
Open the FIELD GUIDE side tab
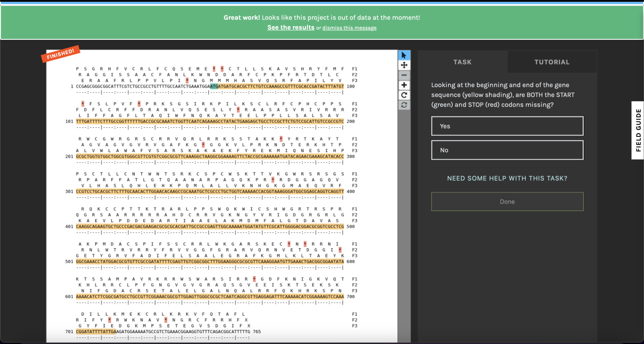point(638,130)
